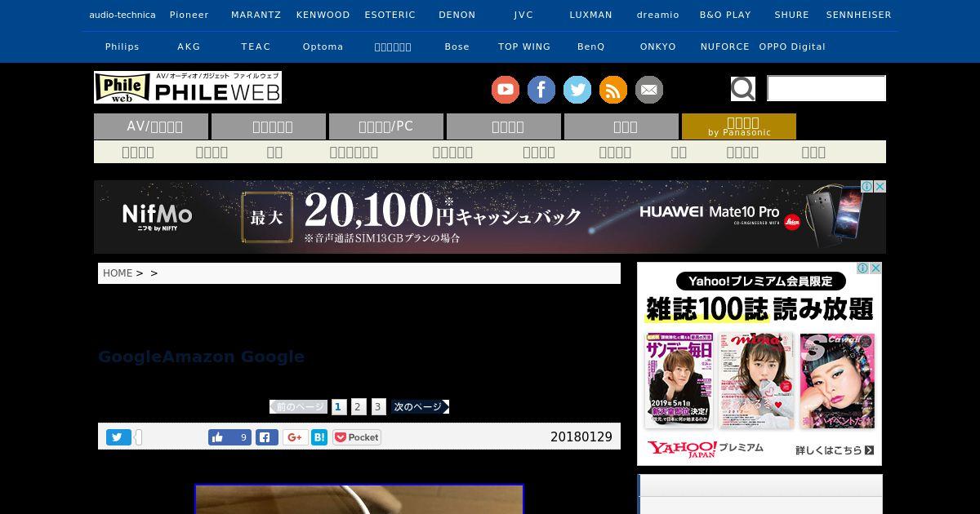The width and height of the screenshot is (980, 514).
Task: Open the ESOTERIC brand link
Action: [390, 15]
